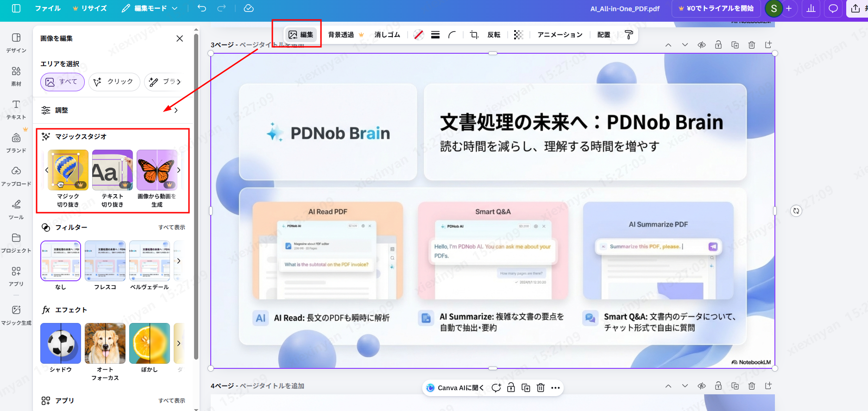Delete element via floating toolbar trash

[x=541, y=388]
